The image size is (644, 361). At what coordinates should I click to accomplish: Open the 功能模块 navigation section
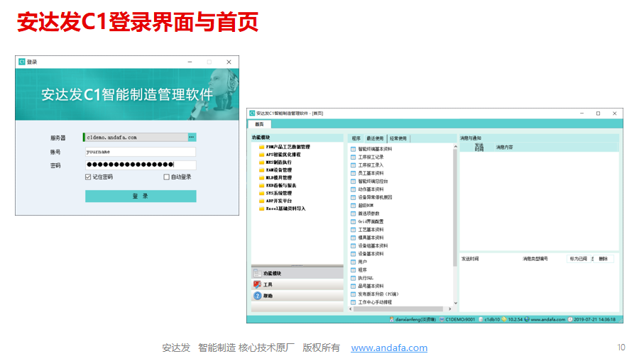298,273
